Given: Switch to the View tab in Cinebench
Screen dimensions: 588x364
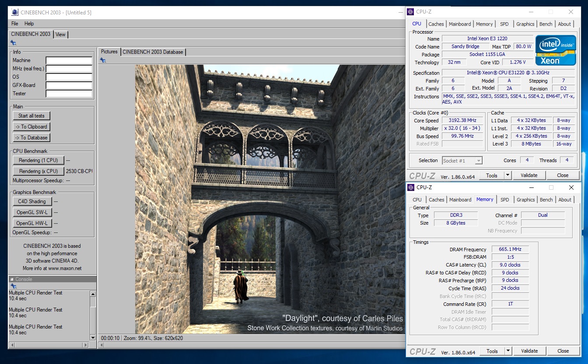Looking at the screenshot, I should (60, 35).
